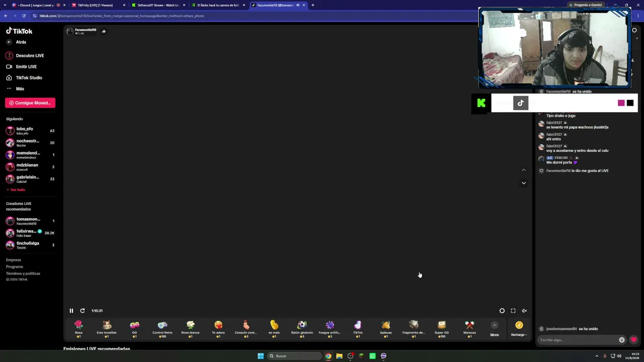Screen dimensions: 644x362
Task: Open felixirwa recommended LIVE creator
Action: 30,233
